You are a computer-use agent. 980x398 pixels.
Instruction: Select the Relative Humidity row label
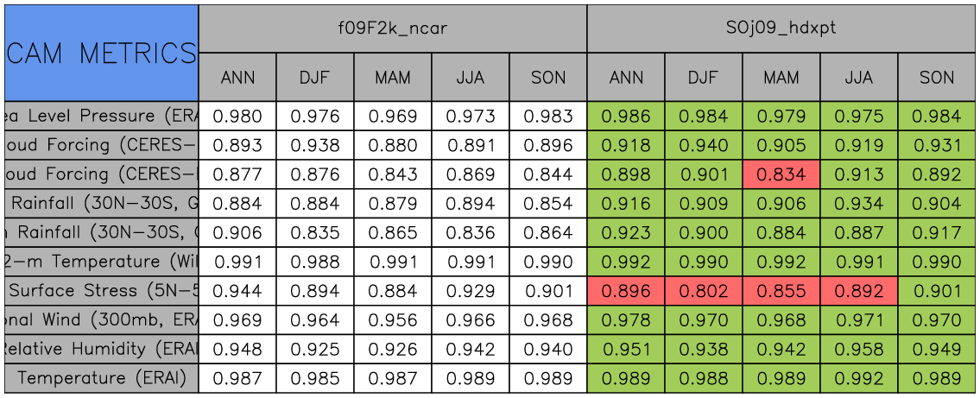[x=101, y=349]
